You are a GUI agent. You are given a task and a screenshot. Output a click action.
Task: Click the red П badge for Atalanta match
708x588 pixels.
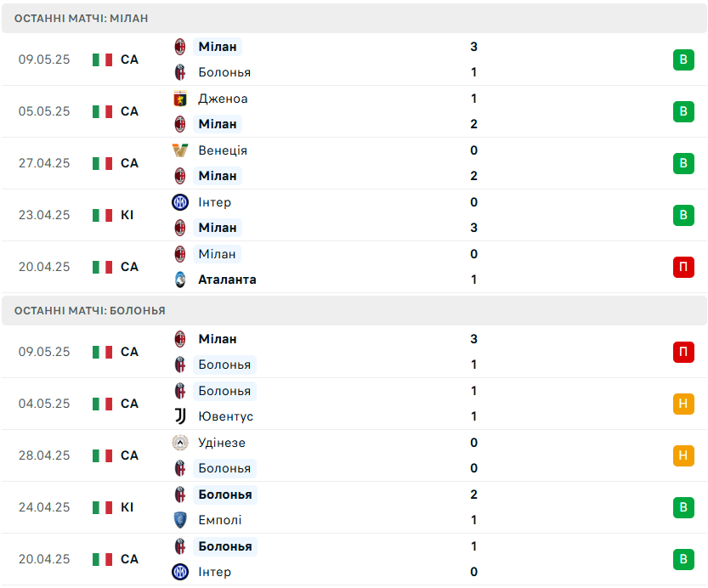683,267
